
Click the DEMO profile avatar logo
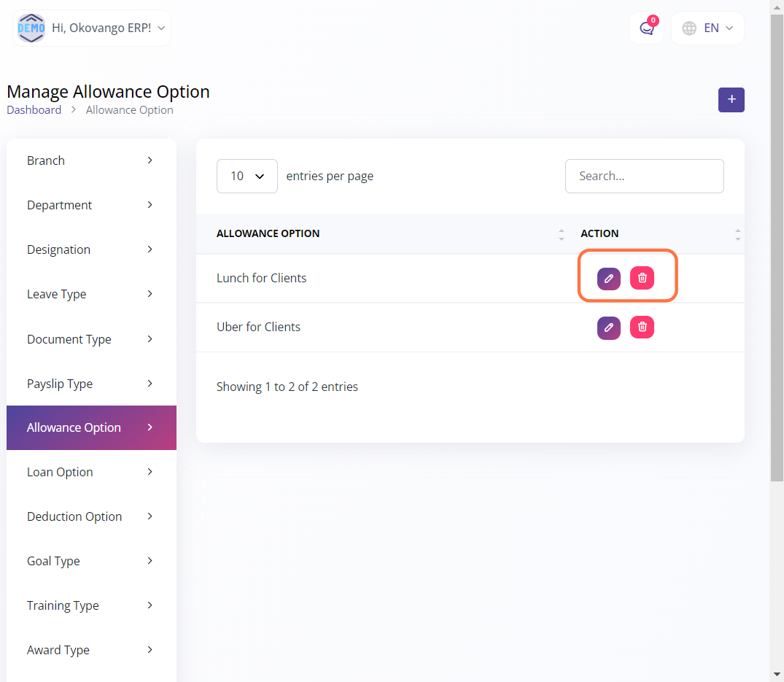tap(31, 28)
